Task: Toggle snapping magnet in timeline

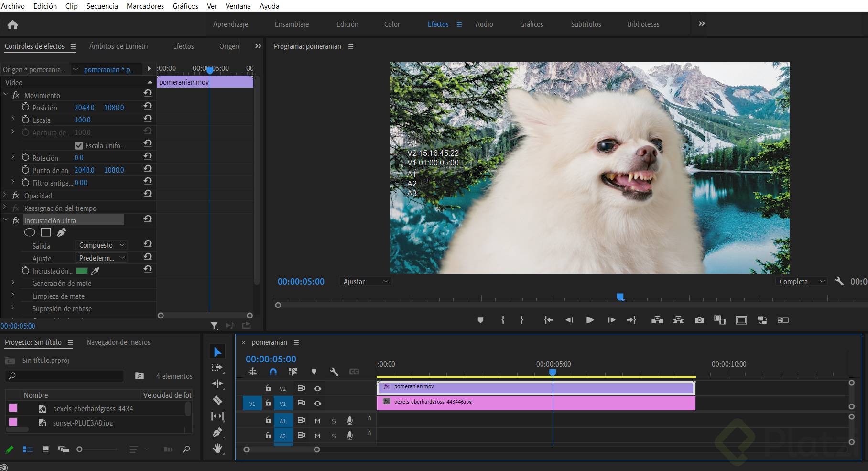Action: pyautogui.click(x=273, y=372)
